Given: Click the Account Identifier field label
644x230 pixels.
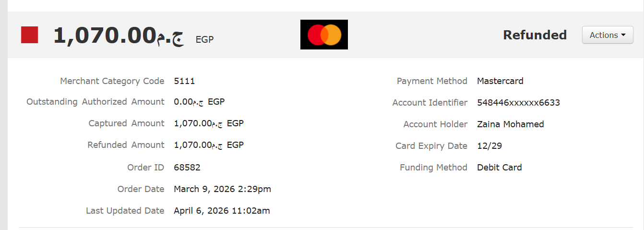Looking at the screenshot, I should pyautogui.click(x=429, y=103).
